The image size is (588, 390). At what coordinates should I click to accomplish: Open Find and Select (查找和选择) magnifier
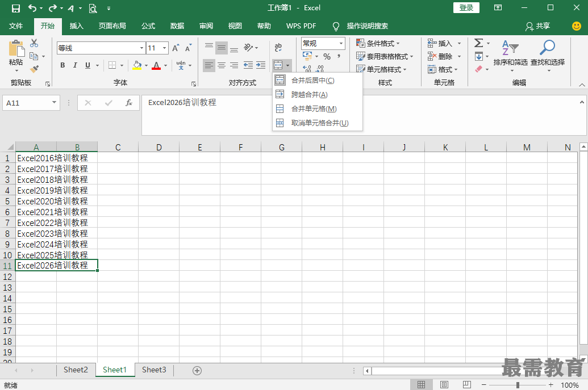[548, 54]
